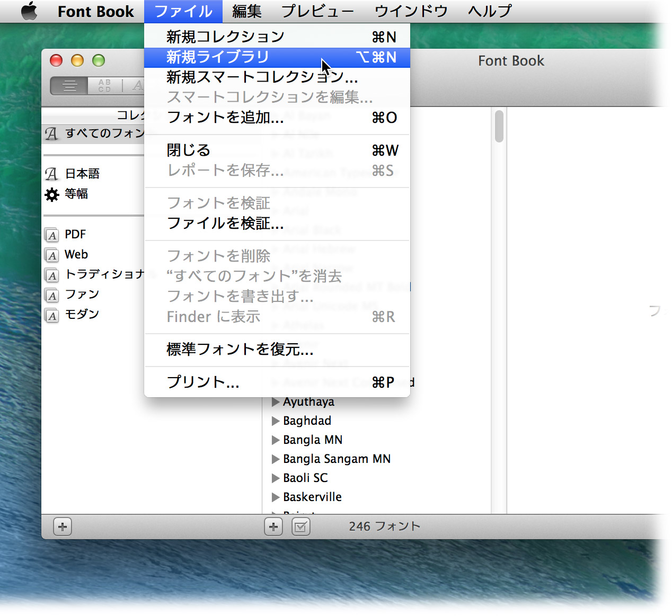Click the トラディショナル collection icon
Viewport: 672px width, 616px height.
(x=52, y=275)
